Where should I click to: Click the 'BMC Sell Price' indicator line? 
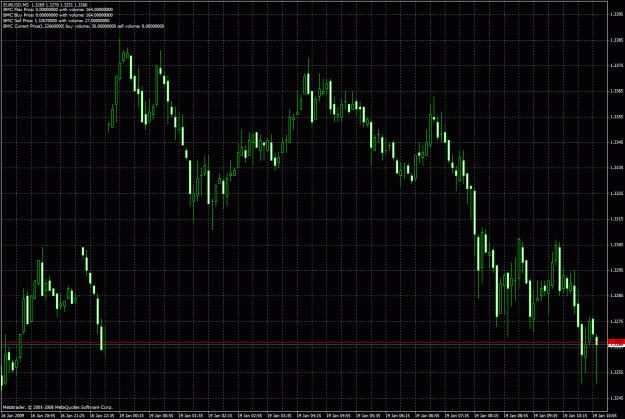[56, 20]
